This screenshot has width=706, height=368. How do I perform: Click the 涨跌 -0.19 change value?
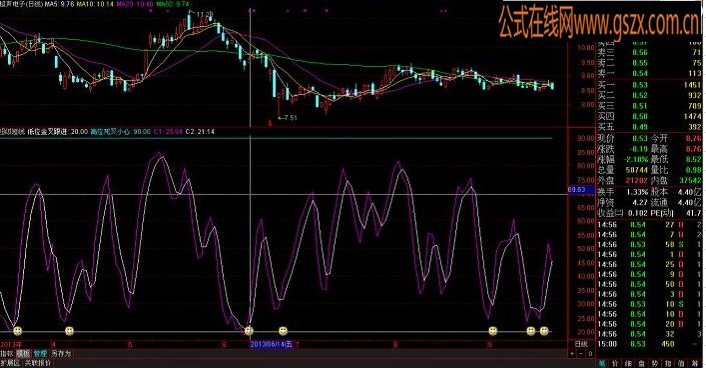point(638,149)
